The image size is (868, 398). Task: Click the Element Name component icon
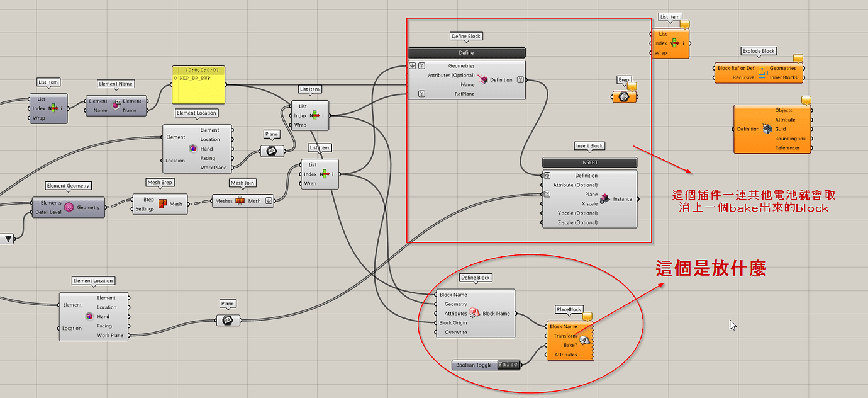116,105
